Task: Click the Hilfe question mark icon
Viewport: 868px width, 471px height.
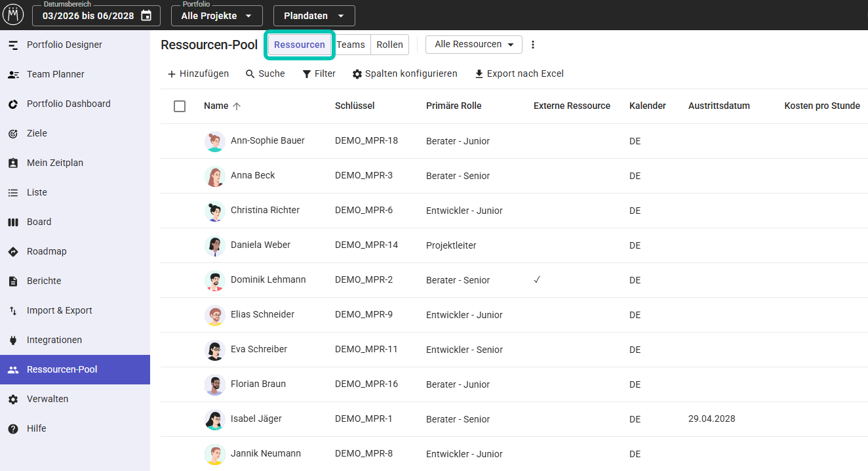Action: click(13, 429)
